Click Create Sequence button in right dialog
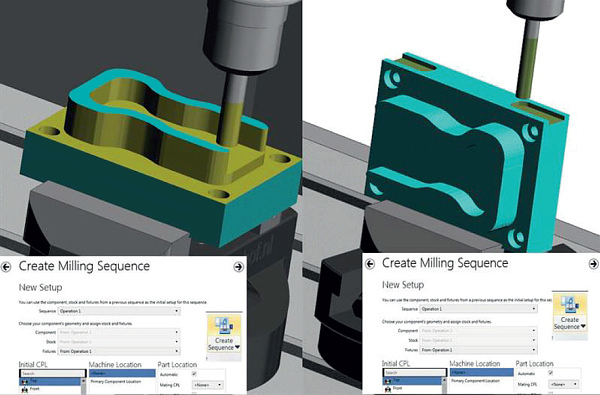 click(570, 313)
